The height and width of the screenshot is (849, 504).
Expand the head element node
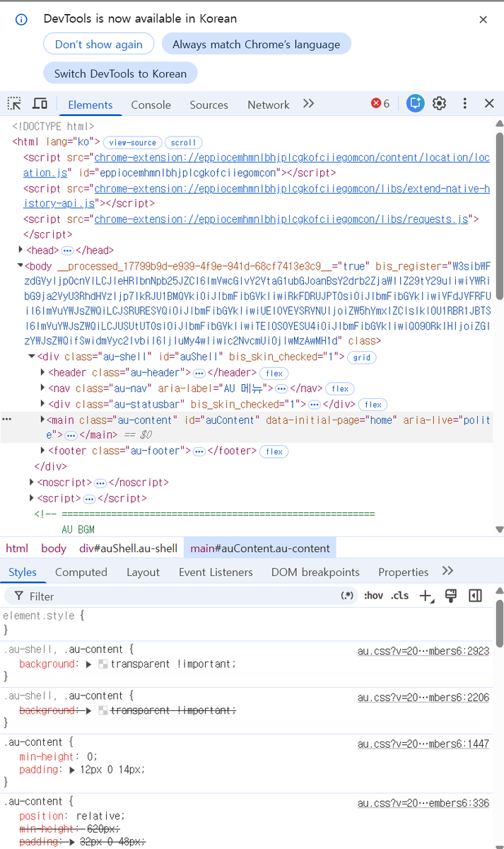coord(20,250)
